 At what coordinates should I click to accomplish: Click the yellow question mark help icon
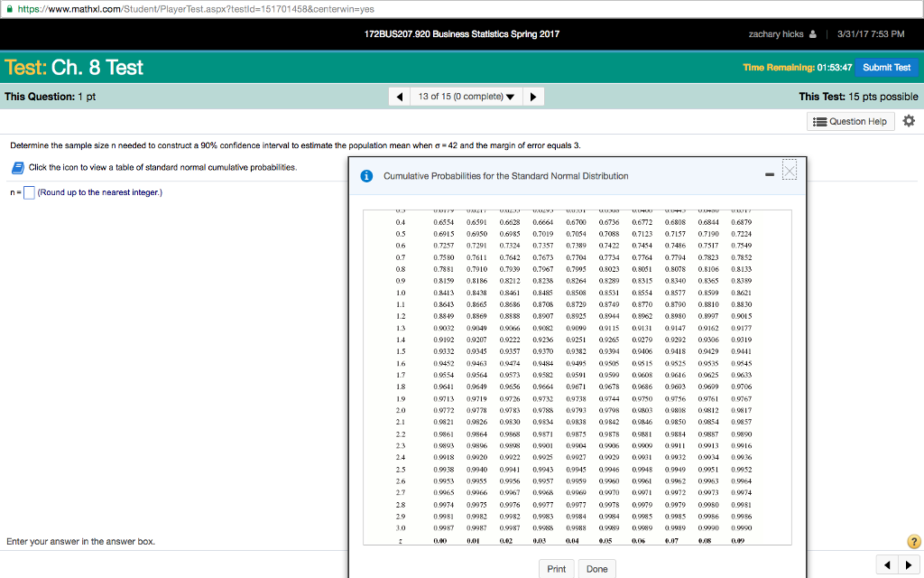(913, 540)
